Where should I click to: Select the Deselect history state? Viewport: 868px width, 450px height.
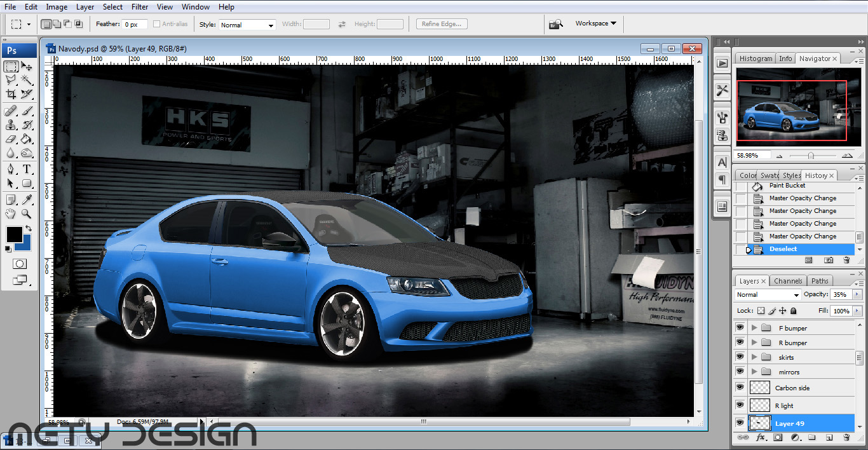tap(796, 249)
